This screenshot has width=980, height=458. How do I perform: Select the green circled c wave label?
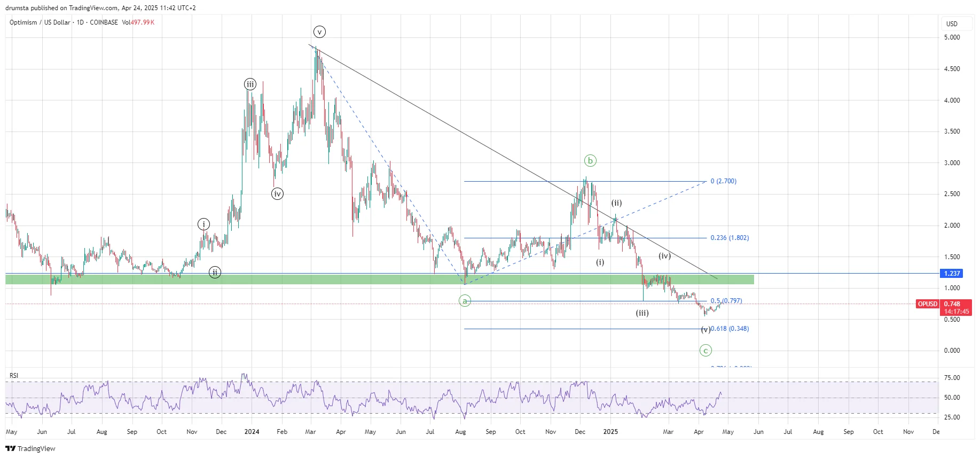(705, 351)
